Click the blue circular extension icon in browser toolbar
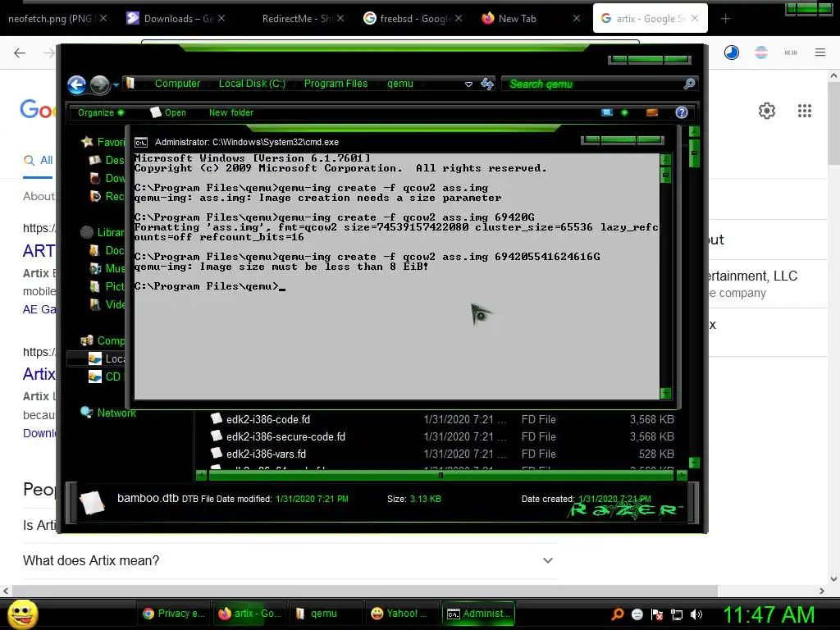 click(731, 52)
